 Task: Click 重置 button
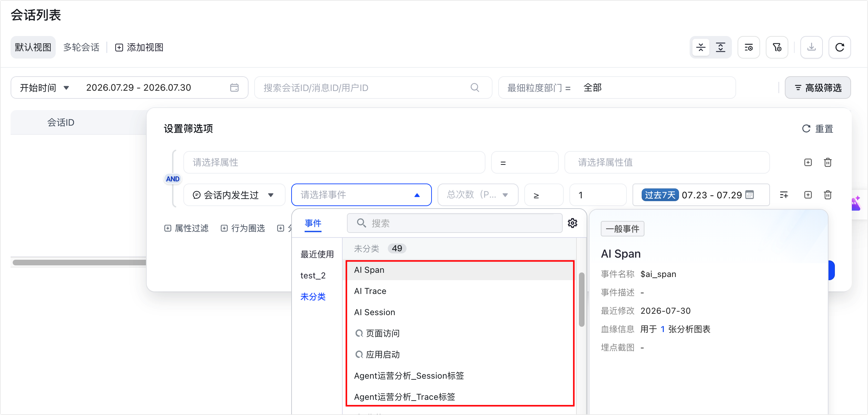(x=818, y=129)
